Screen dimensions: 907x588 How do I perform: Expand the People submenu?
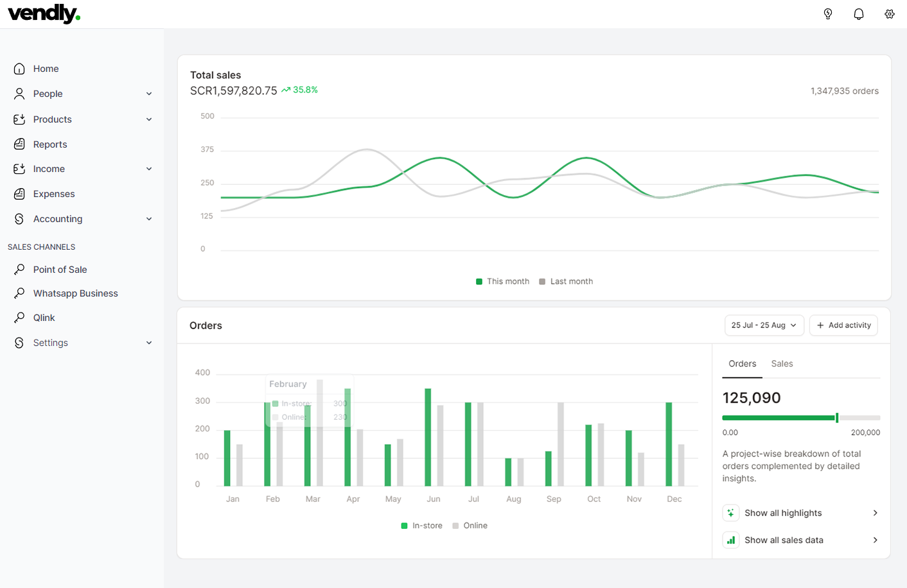click(149, 94)
